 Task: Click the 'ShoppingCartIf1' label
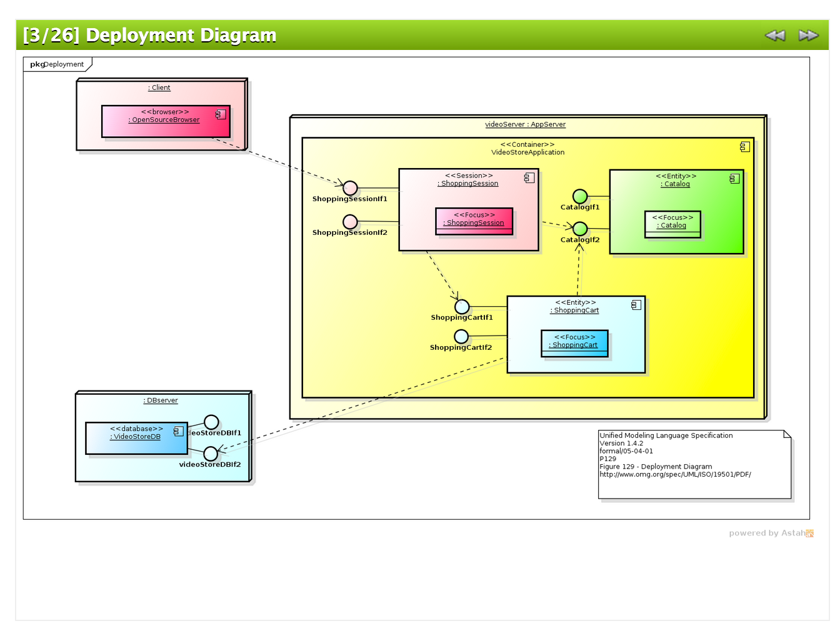462,318
